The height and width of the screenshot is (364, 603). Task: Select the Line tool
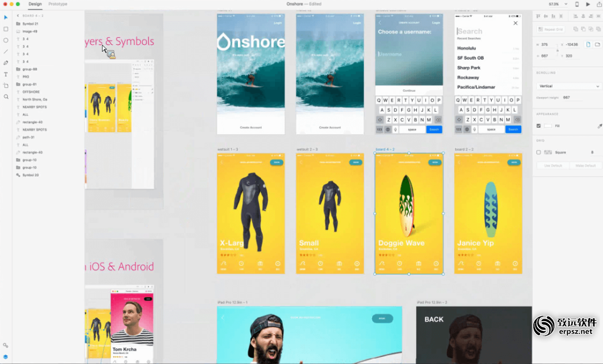[x=6, y=52]
